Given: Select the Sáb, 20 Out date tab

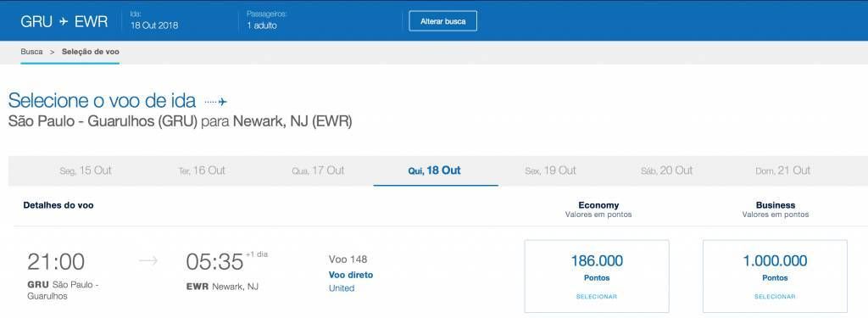Looking at the screenshot, I should [x=666, y=170].
